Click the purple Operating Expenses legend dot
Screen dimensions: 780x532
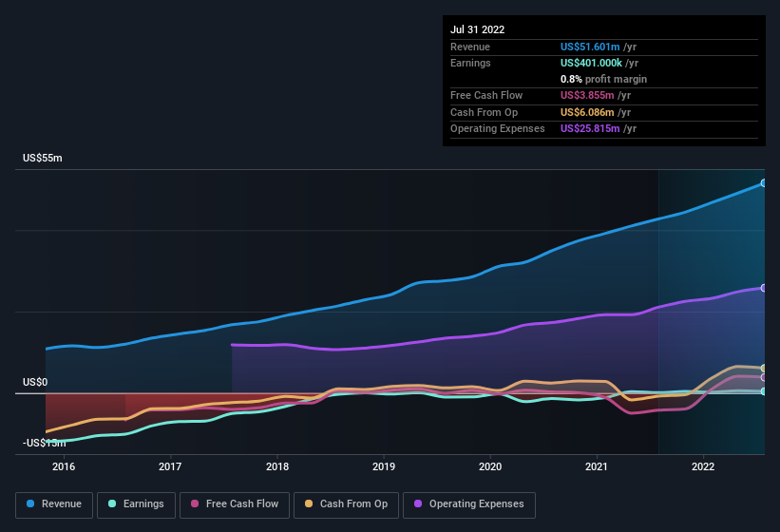pos(418,504)
